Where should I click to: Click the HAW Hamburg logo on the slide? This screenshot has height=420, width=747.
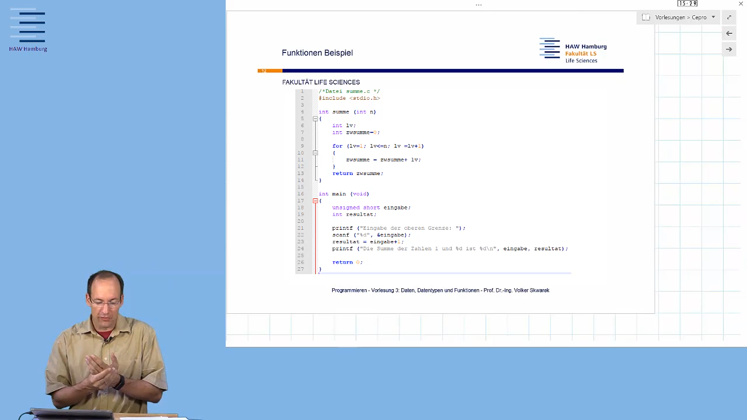(x=573, y=50)
